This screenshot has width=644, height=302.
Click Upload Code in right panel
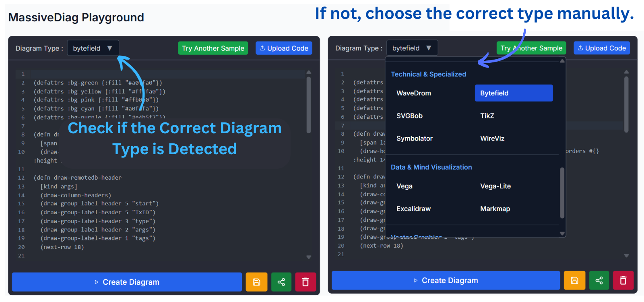(x=602, y=48)
